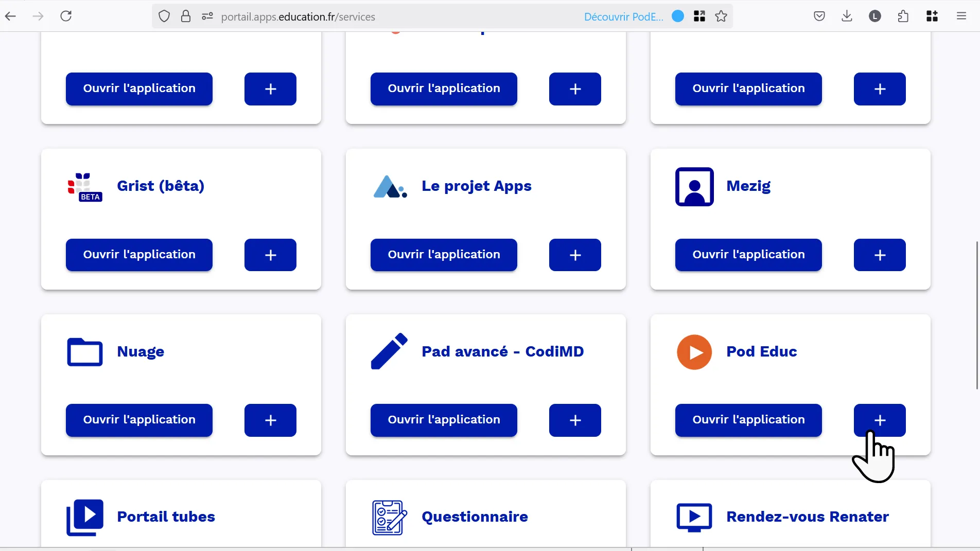Click the blue circle icon in address bar
980x551 pixels.
tap(678, 16)
